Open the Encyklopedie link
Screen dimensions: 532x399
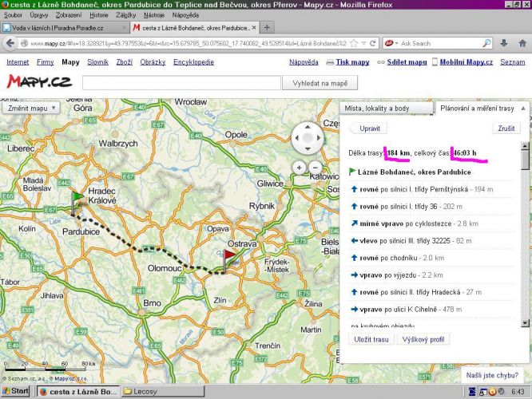tap(193, 62)
